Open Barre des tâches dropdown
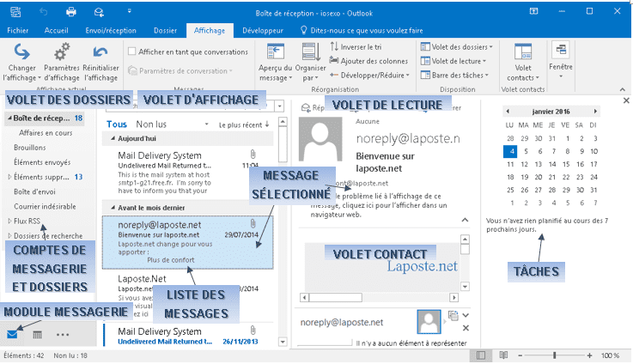This screenshot has height=364, width=633. pyautogui.click(x=454, y=75)
